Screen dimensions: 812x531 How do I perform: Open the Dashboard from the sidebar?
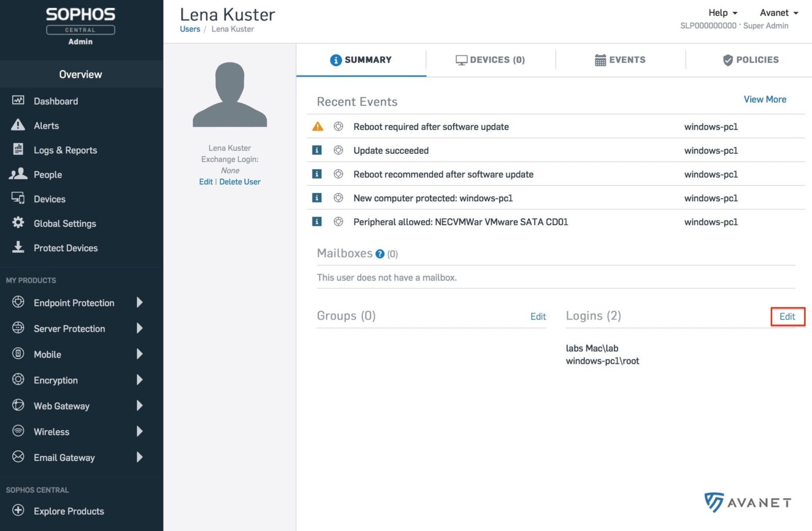pyautogui.click(x=56, y=101)
